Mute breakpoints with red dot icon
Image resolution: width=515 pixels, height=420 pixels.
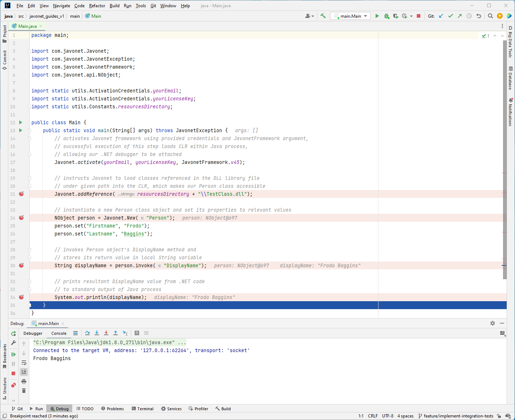[13, 385]
